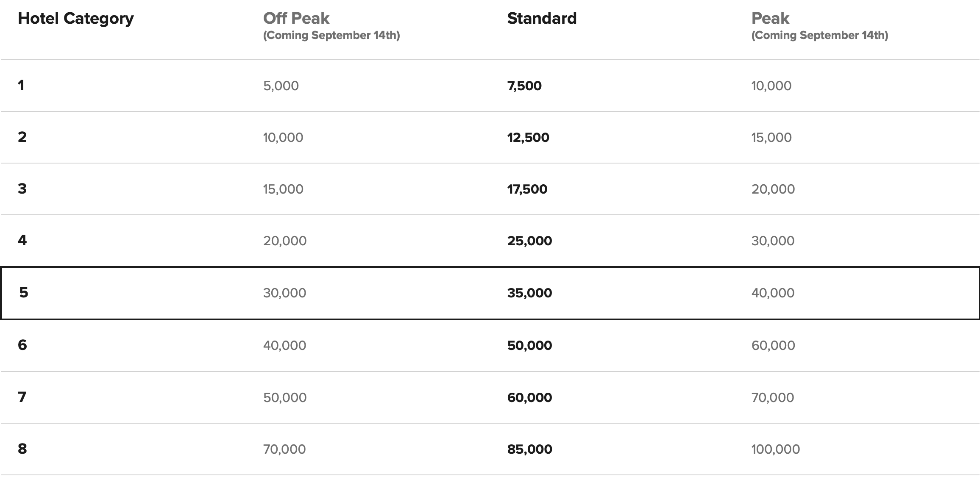Screen dimensions: 980x477
Task: Select category 7 row label
Action: tap(22, 397)
